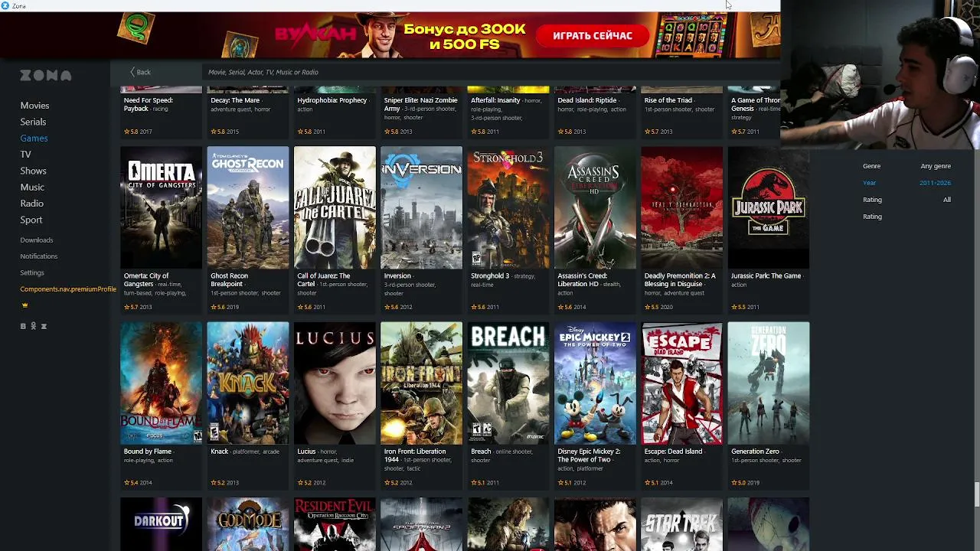Open Notifications
Screen dimensions: 980x551
click(x=39, y=256)
